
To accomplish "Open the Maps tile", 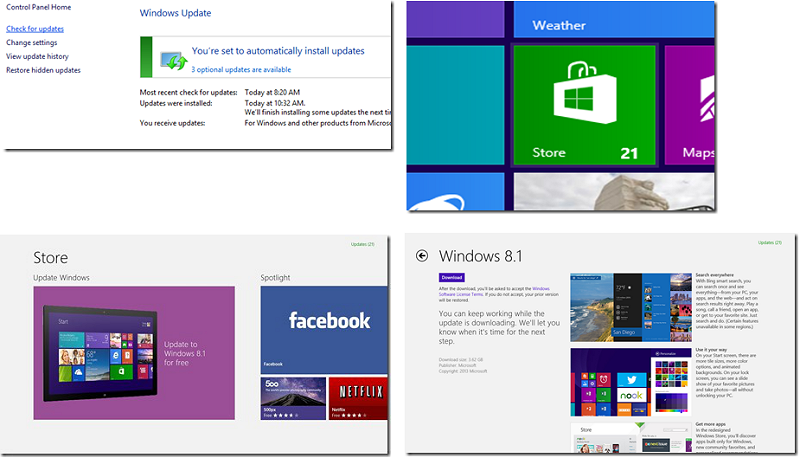I will pyautogui.click(x=689, y=105).
